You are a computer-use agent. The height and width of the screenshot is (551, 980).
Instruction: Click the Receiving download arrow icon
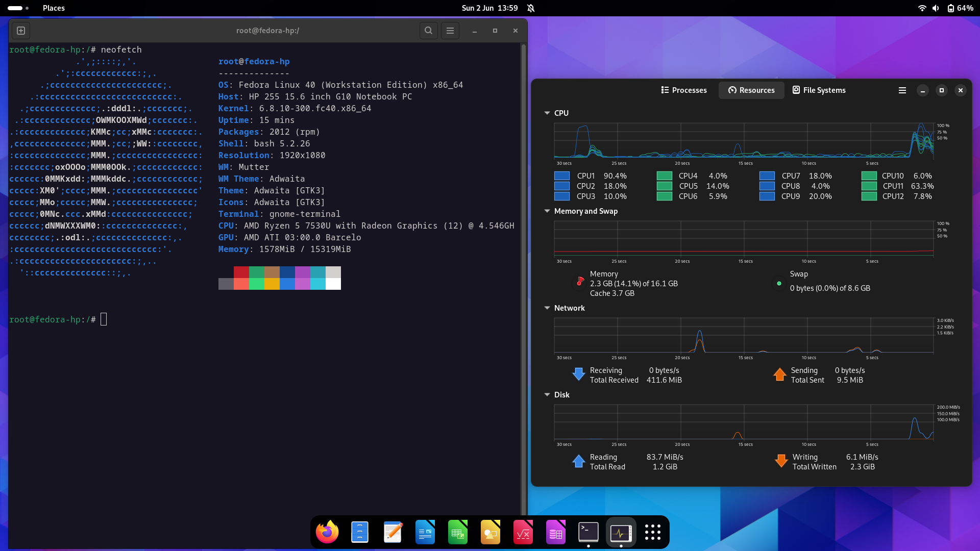click(579, 374)
